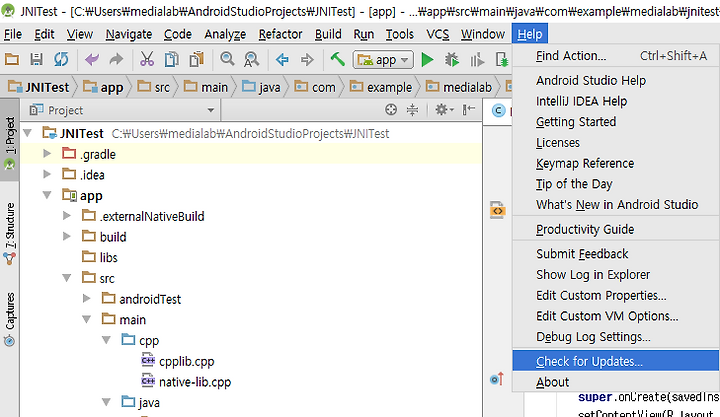
Task: Click the Scroll from Source target icon
Action: coord(391,110)
